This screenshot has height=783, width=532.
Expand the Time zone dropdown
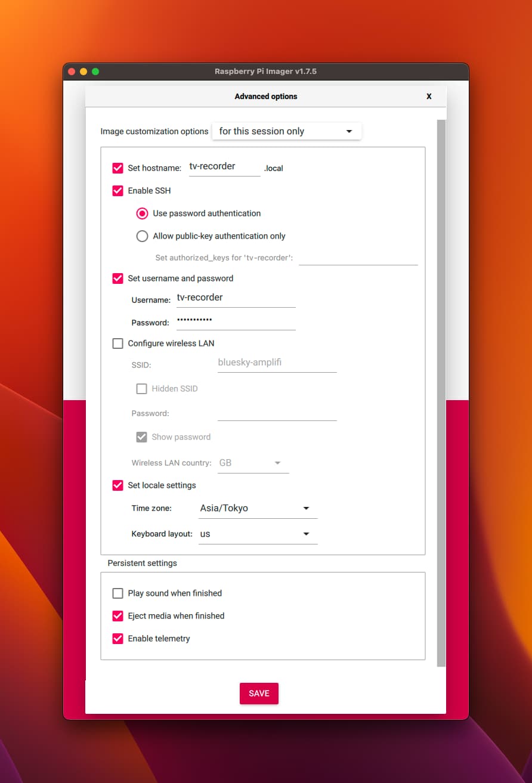click(257, 509)
